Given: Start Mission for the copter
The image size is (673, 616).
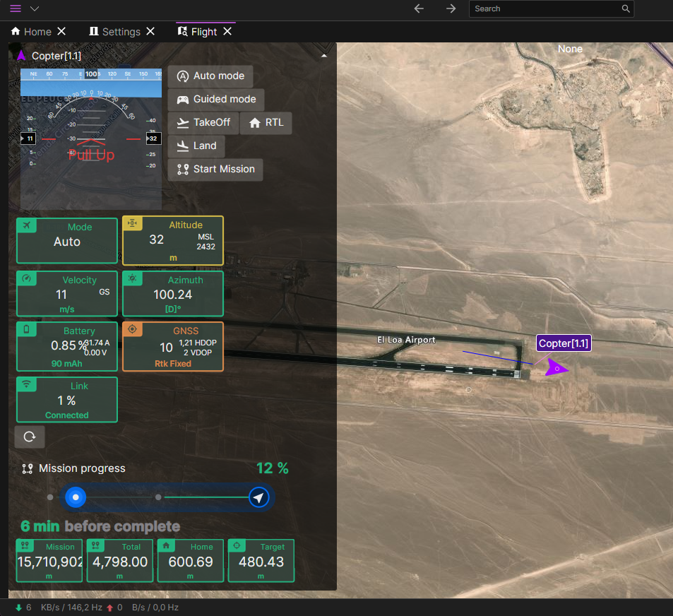Looking at the screenshot, I should (x=215, y=170).
